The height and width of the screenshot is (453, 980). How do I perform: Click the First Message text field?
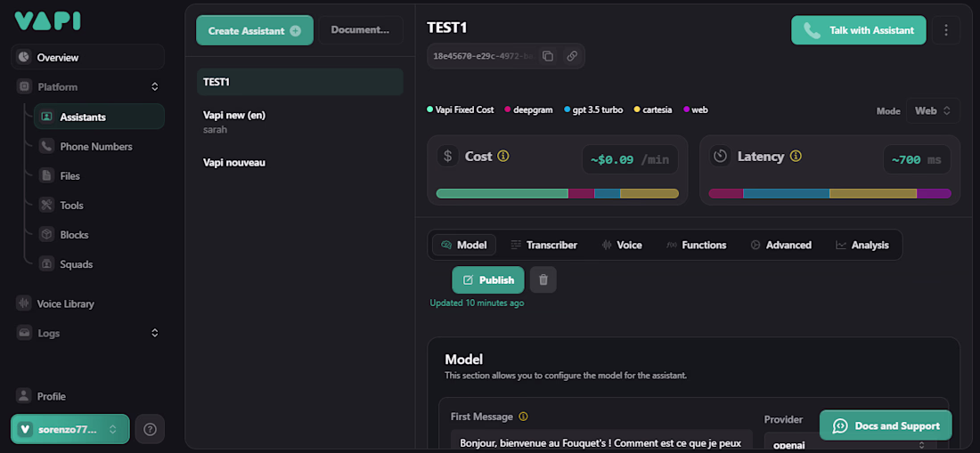click(601, 441)
